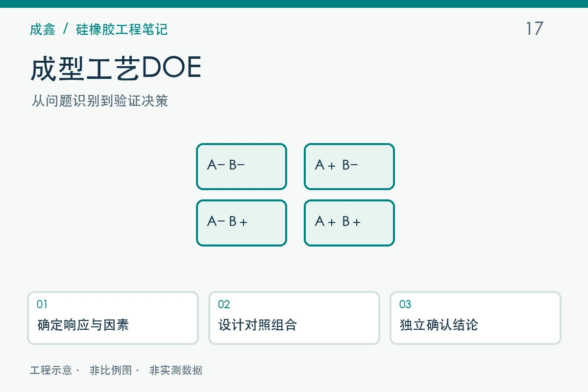588x392 pixels.
Task: Select the A+ B− combination box
Action: point(349,167)
